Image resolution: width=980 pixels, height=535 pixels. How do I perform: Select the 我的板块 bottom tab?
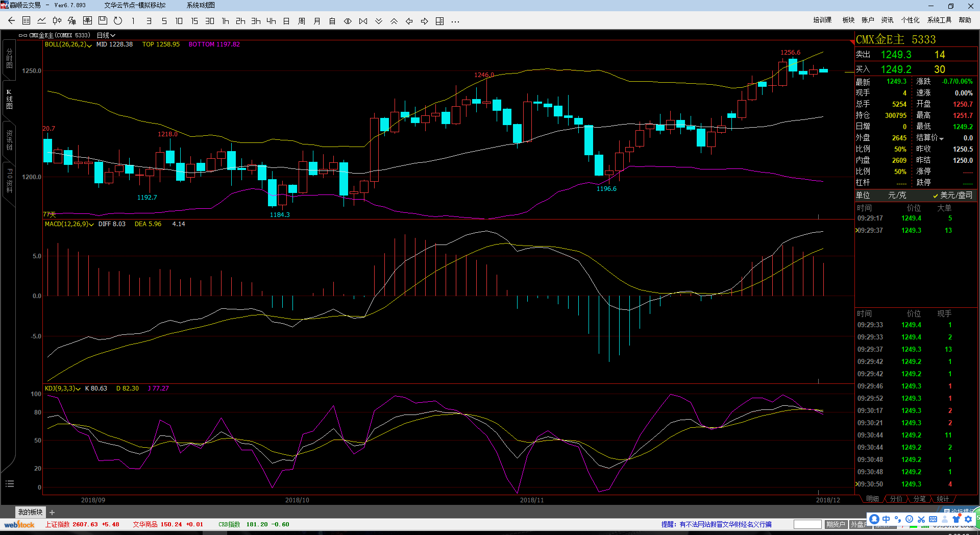[x=31, y=512]
